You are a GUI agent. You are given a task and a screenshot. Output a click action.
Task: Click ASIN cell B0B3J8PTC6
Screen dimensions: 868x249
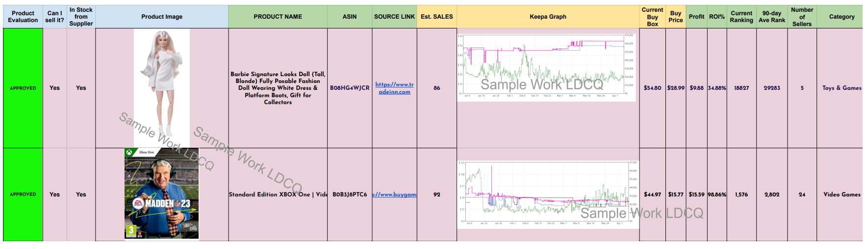tap(350, 194)
